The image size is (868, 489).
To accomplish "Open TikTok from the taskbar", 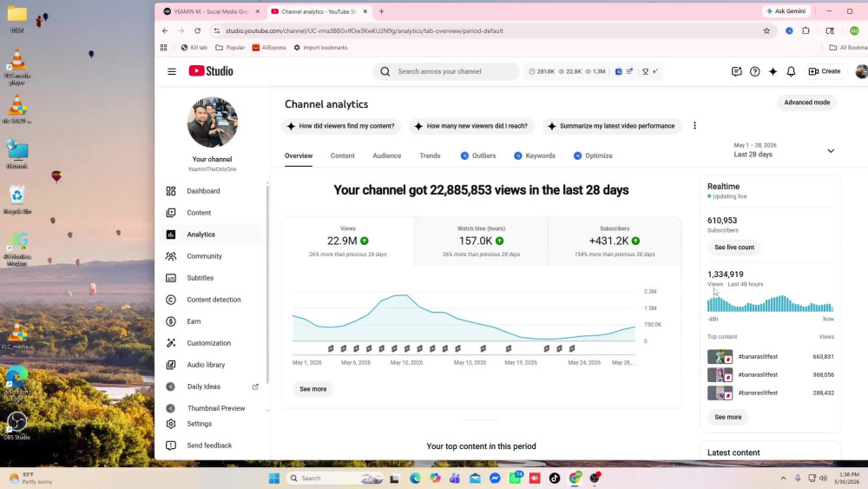I will click(554, 478).
